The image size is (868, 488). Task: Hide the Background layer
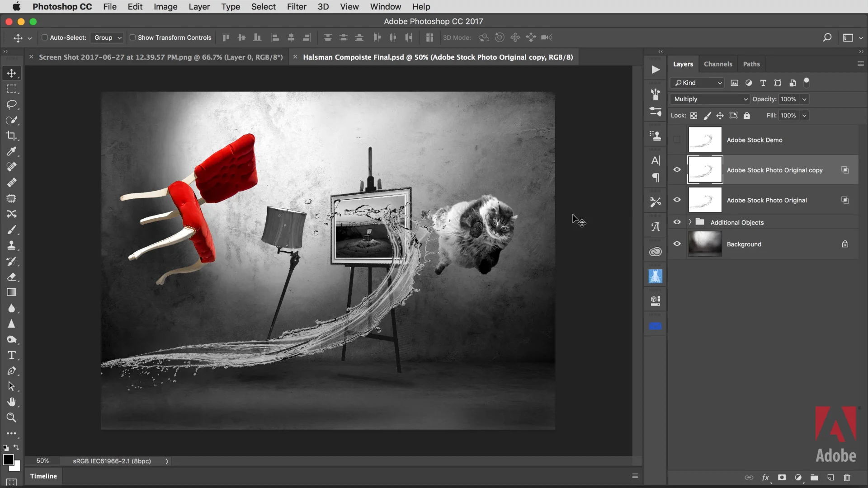[x=677, y=244]
